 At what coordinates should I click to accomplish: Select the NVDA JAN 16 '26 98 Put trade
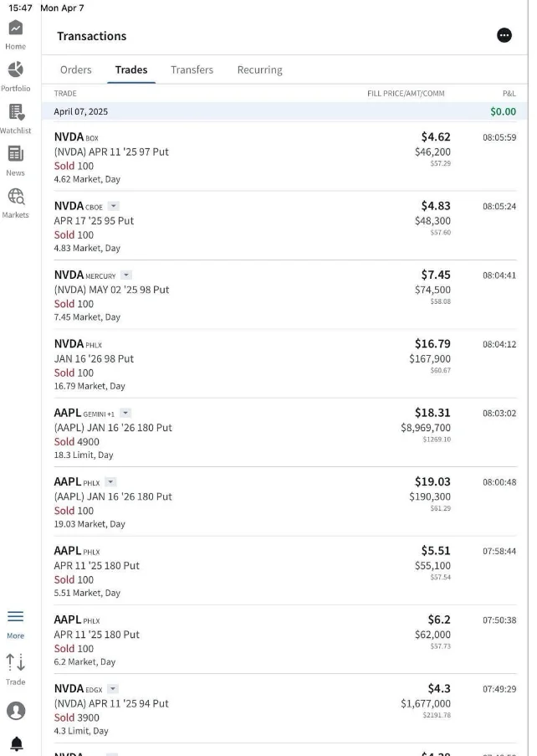pyautogui.click(x=285, y=364)
